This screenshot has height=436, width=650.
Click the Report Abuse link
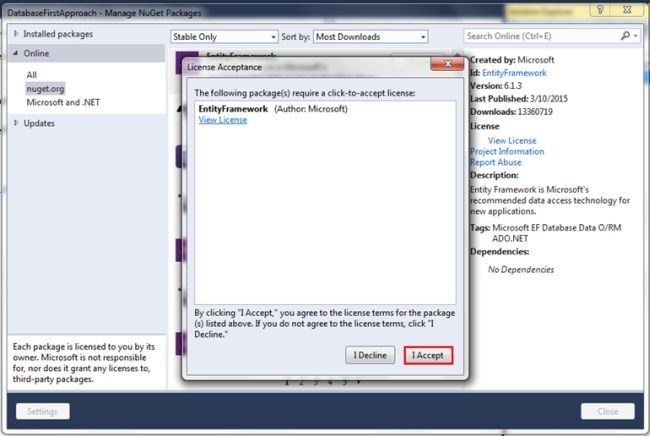[496, 162]
